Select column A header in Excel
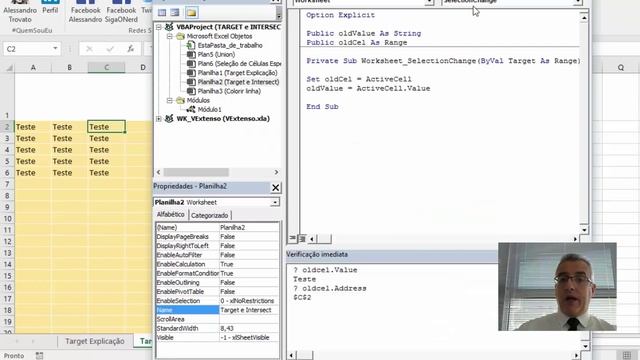 click(x=33, y=67)
